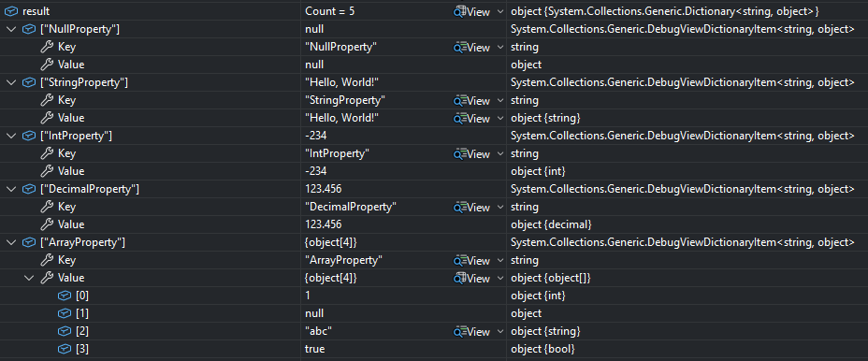Select the -234 value on the ["IntProperty"] row
868x361 pixels.
[317, 136]
